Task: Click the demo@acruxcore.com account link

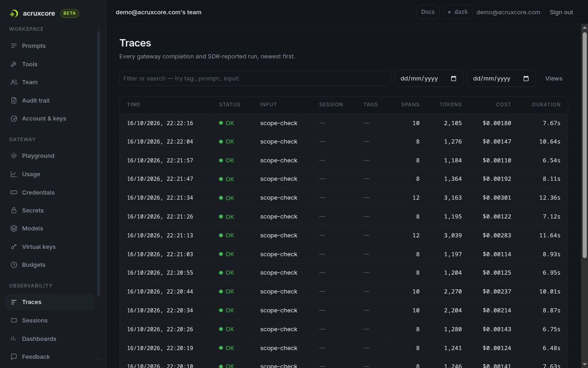Action: 508,12
